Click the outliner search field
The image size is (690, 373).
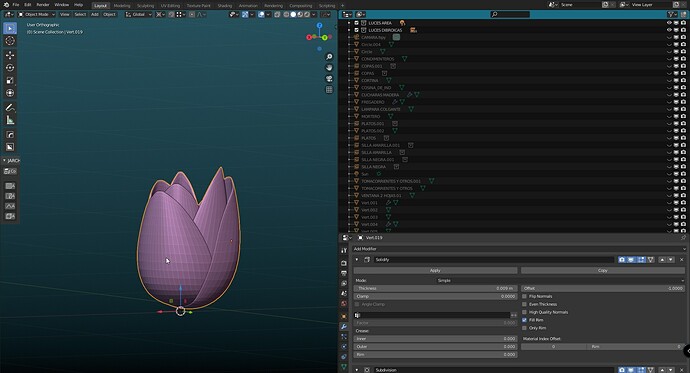(510, 15)
